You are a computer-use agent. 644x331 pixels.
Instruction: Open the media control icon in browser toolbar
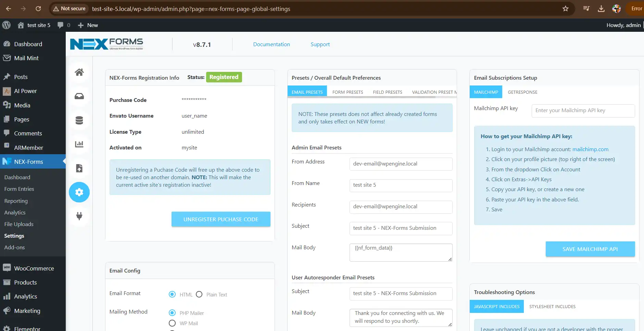click(586, 9)
